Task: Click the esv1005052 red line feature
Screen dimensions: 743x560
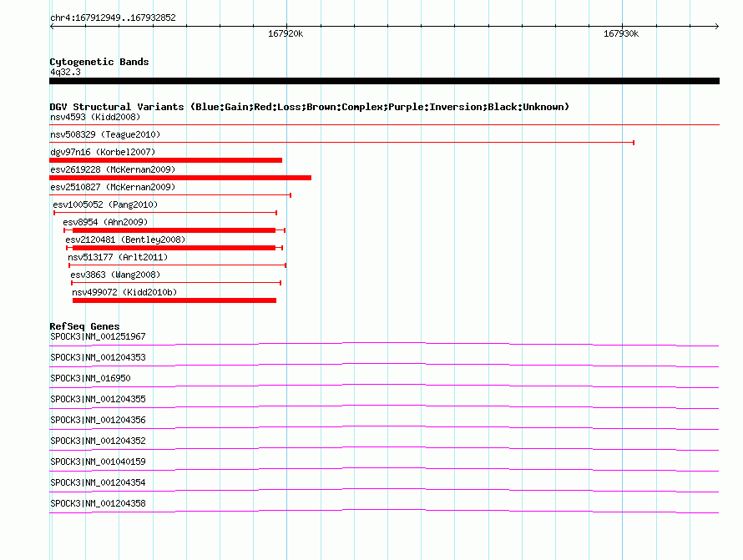Action: pos(165,213)
